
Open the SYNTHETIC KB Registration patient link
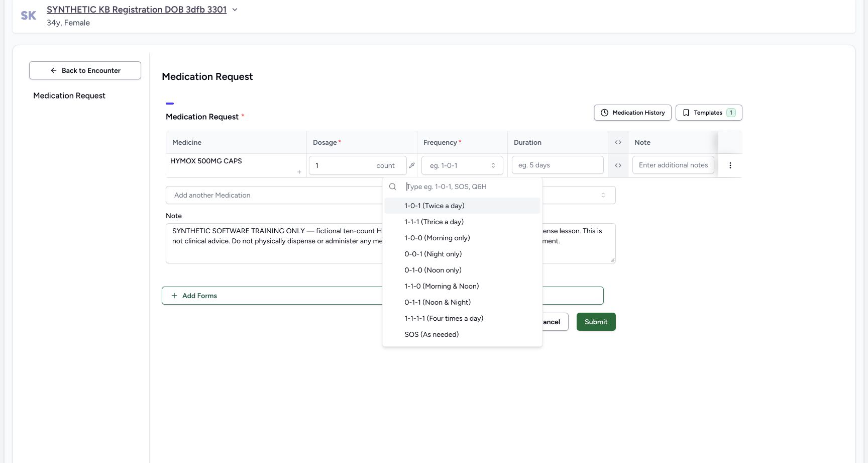(x=137, y=10)
